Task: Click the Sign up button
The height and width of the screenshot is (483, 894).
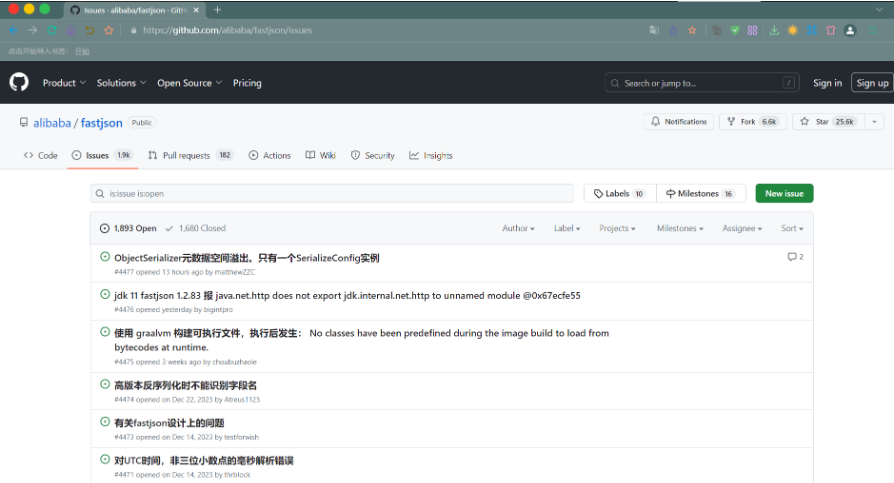Action: click(x=872, y=83)
